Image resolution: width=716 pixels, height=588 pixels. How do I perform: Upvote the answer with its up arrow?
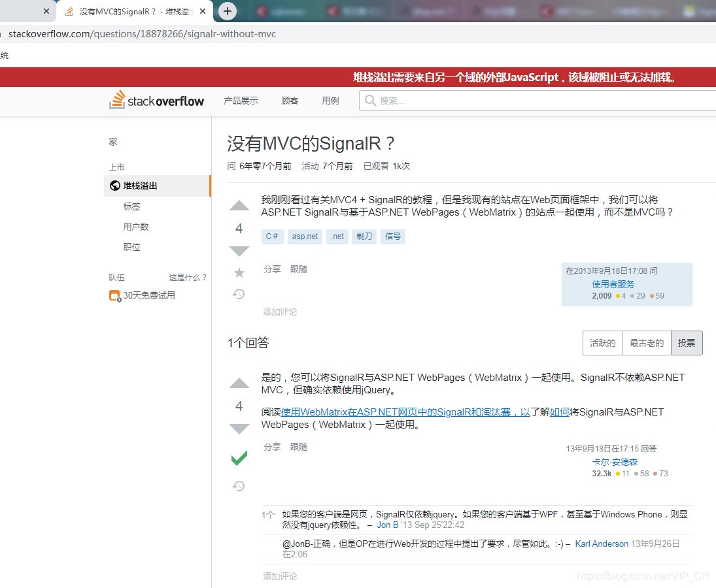239,384
